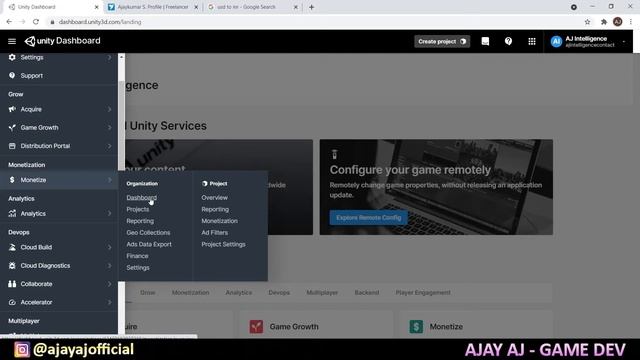Viewport: 640px width, 360px height.
Task: Click the Cloud Build icon
Action: [12, 247]
